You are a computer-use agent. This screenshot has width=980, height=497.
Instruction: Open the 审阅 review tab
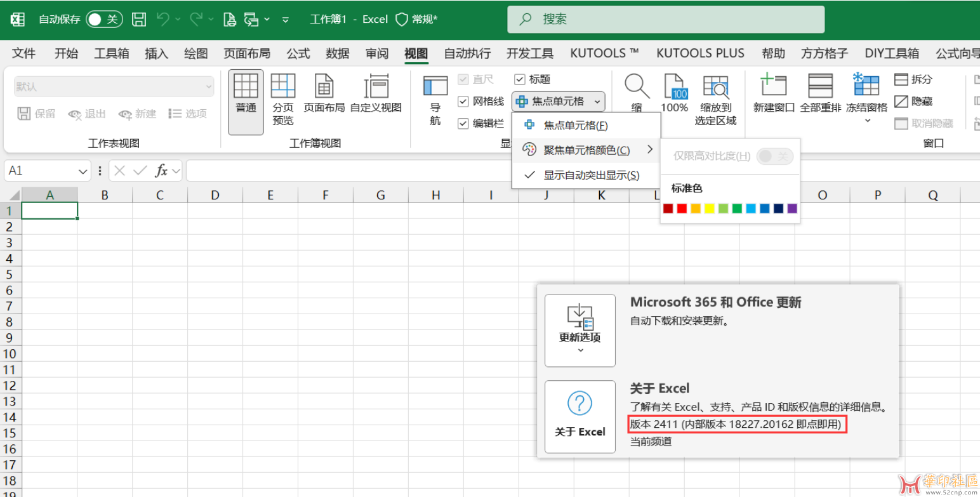tap(377, 53)
